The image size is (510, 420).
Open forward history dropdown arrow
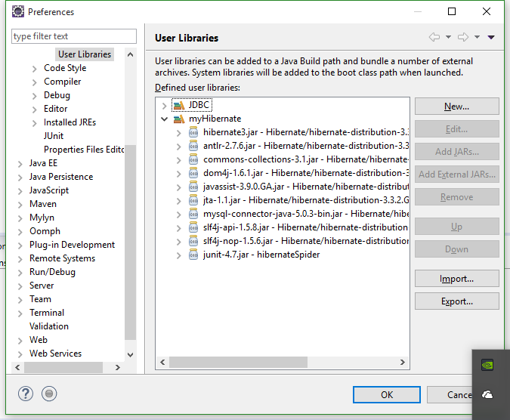click(x=477, y=37)
